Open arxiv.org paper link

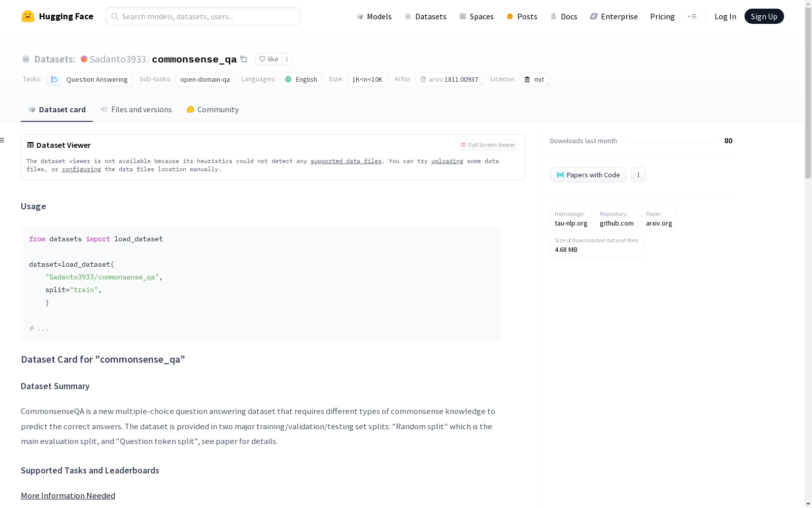[659, 219]
